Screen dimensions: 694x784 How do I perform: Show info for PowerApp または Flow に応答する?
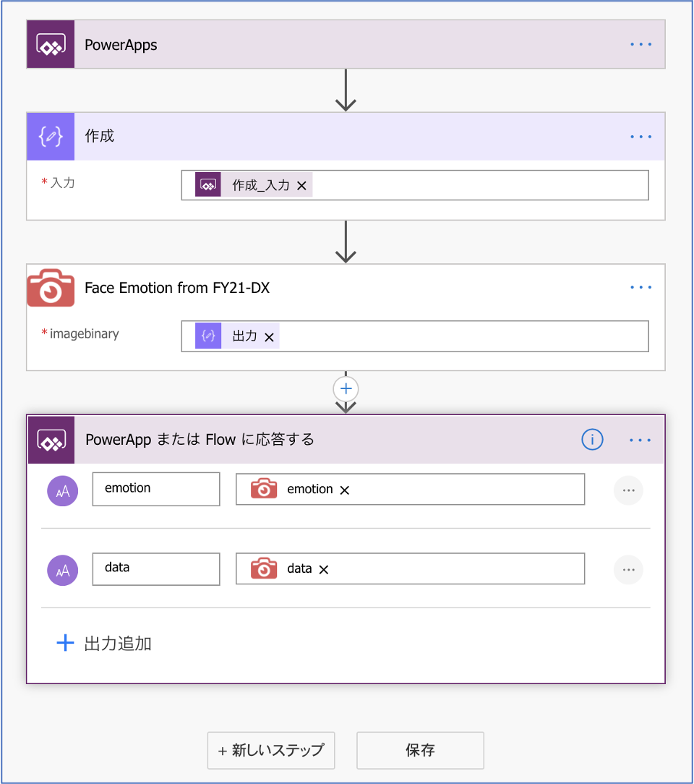pyautogui.click(x=592, y=440)
